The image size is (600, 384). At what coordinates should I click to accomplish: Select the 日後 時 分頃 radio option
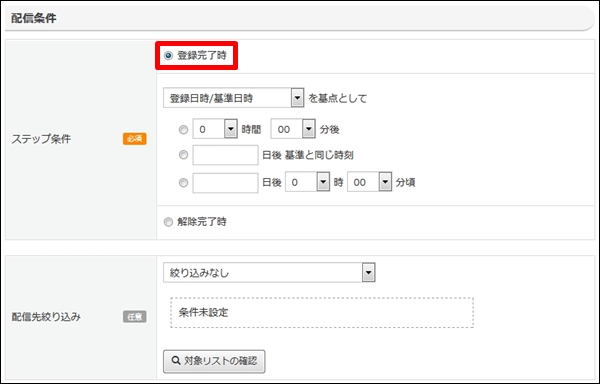[184, 182]
